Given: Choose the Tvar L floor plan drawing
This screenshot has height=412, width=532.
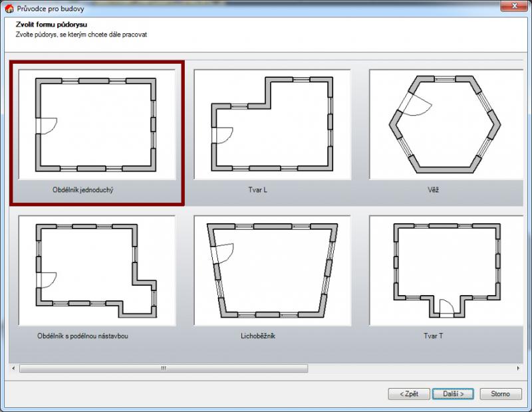Looking at the screenshot, I should coord(272,124).
